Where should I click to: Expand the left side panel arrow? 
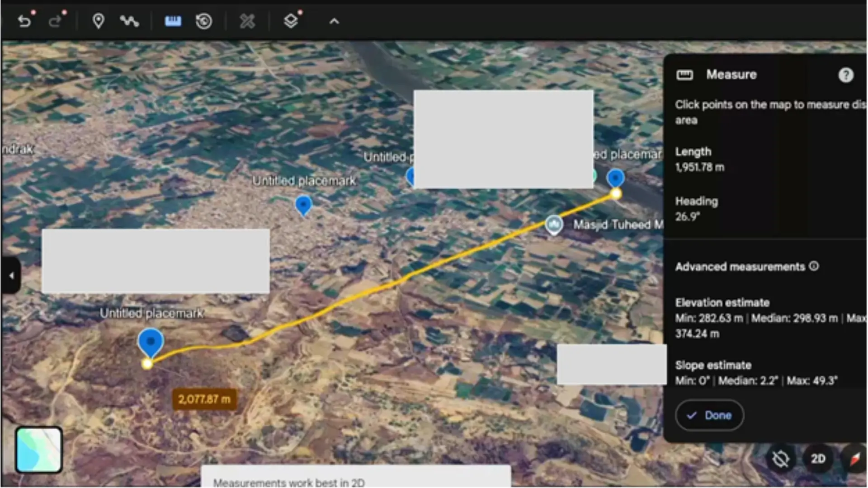pyautogui.click(x=11, y=275)
